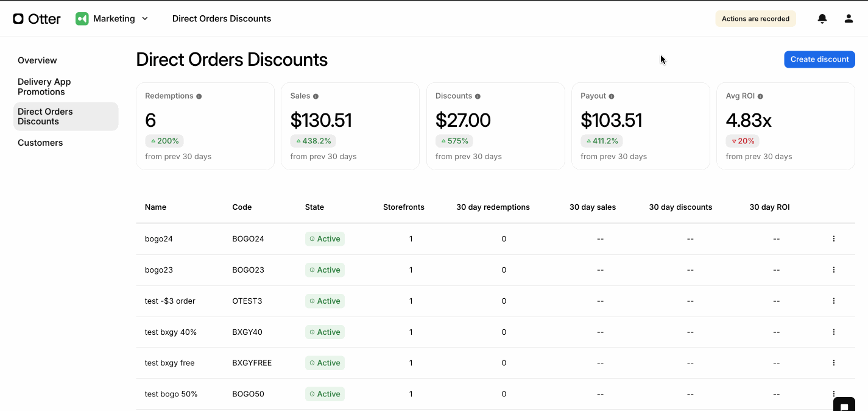
Task: Click the Actions are recorded badge
Action: pyautogui.click(x=755, y=19)
